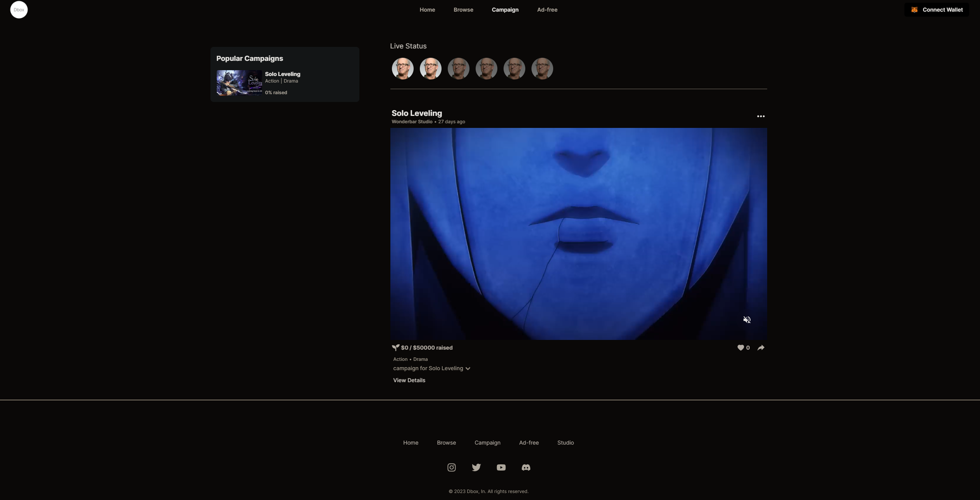Open Studio link in footer

[566, 443]
